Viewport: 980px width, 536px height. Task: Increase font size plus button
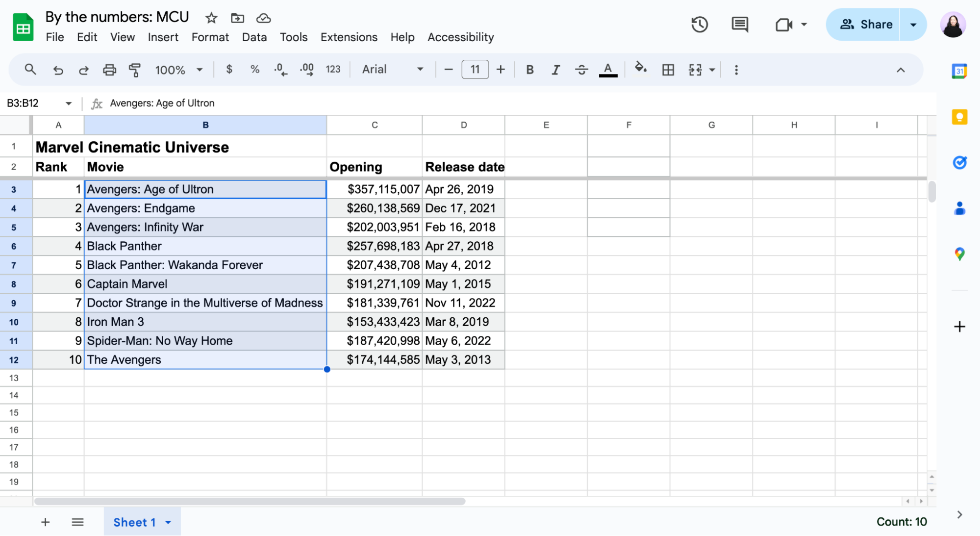pyautogui.click(x=501, y=70)
